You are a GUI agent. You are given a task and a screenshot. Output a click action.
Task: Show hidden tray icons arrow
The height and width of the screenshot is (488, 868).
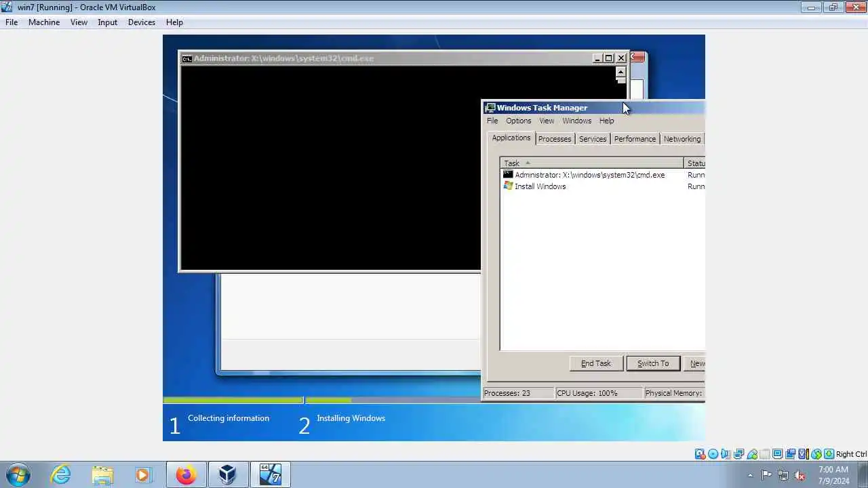tap(750, 475)
